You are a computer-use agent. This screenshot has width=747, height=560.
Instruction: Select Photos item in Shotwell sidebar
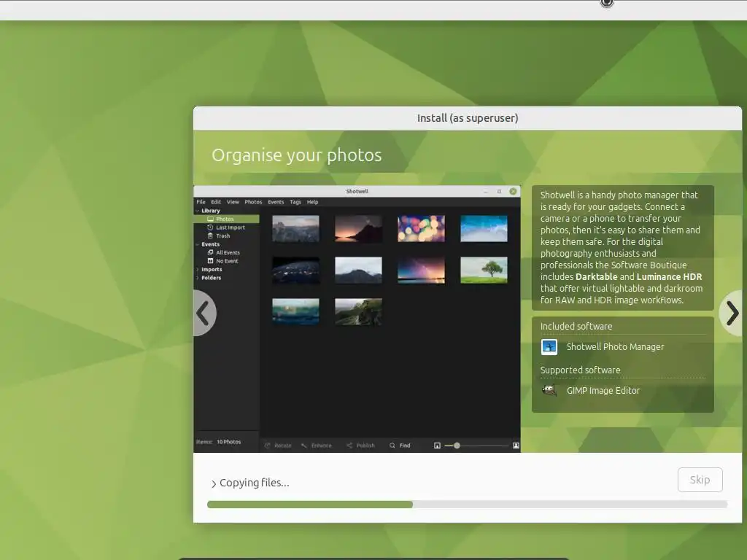(x=227, y=219)
